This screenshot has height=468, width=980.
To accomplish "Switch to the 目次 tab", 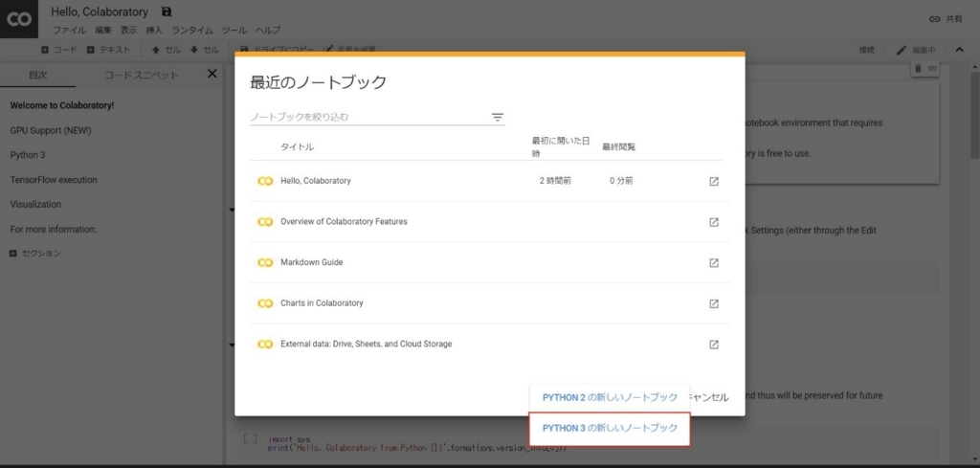I will coord(37,75).
